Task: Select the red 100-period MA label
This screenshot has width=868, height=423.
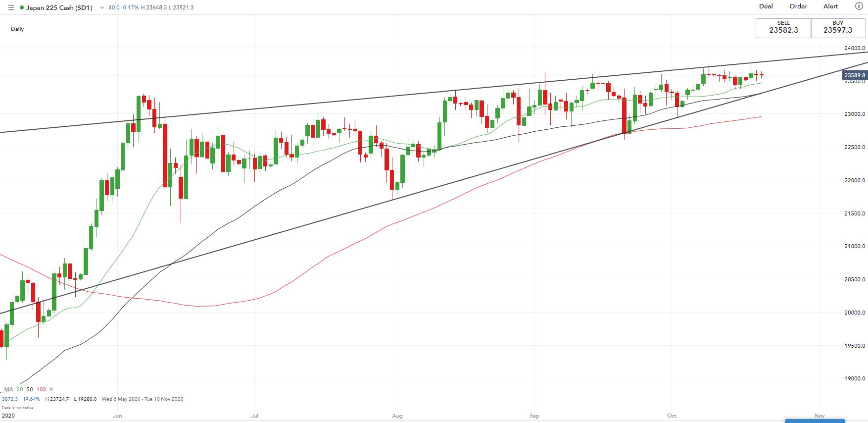Action: [x=41, y=389]
